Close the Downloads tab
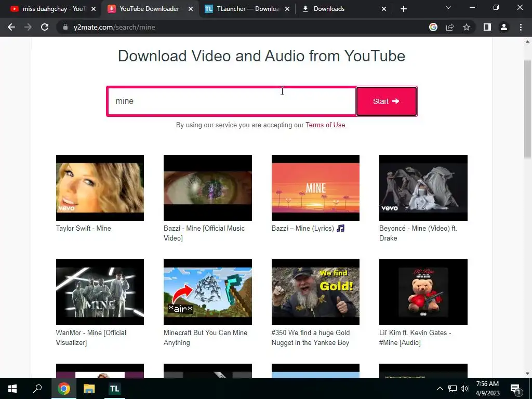532x399 pixels. click(384, 9)
